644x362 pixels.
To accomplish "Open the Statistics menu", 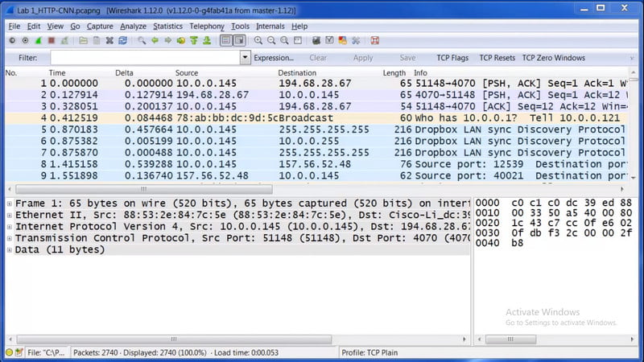I will tap(167, 27).
